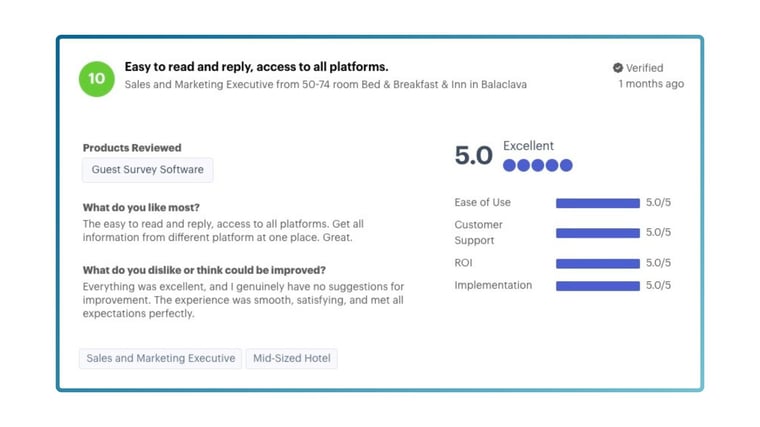Click the 5.0 overall score number
The width and height of the screenshot is (760, 427).
coord(473,156)
